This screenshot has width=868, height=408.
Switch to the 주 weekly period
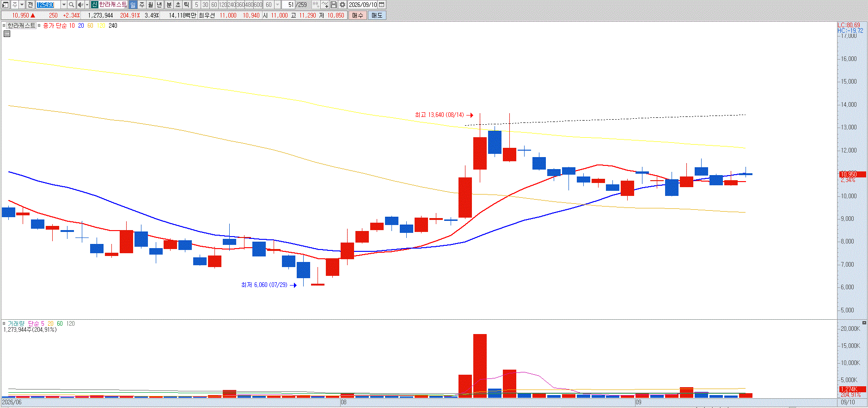[142, 5]
